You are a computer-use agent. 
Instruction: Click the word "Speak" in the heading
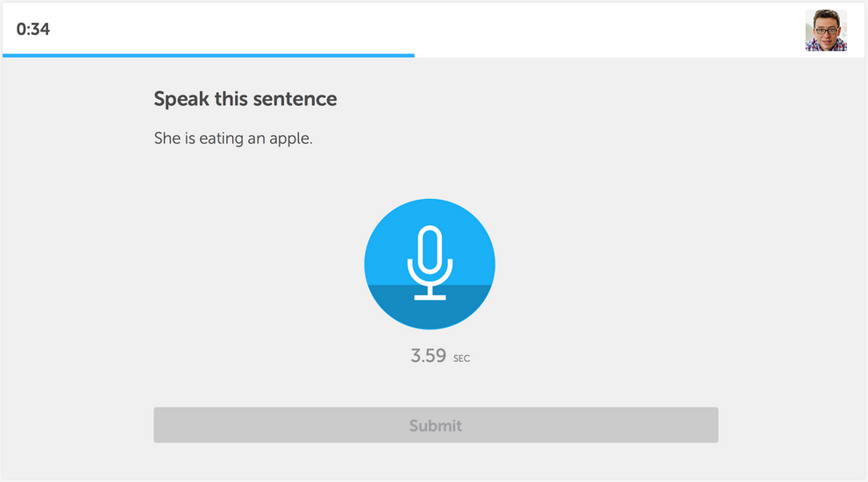pyautogui.click(x=181, y=99)
